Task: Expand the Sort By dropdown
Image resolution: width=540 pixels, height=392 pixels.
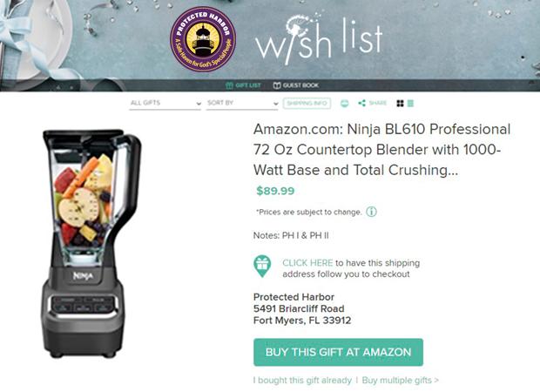Action: click(x=242, y=103)
